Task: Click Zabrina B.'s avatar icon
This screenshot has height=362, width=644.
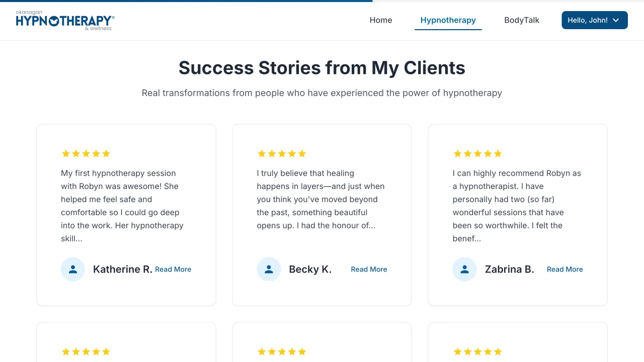Action: point(464,269)
